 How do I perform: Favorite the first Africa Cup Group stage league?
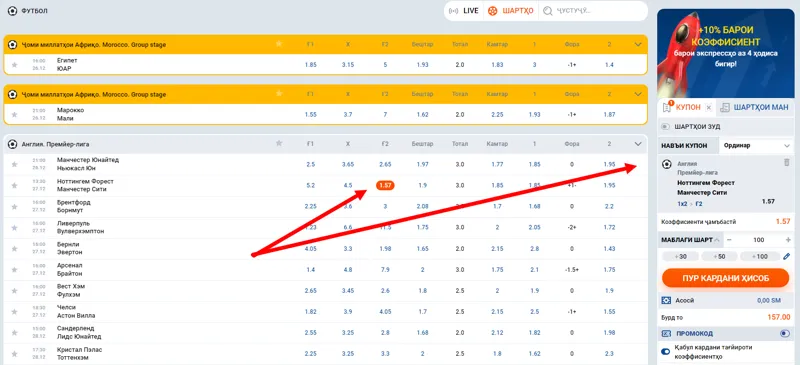[279, 44]
